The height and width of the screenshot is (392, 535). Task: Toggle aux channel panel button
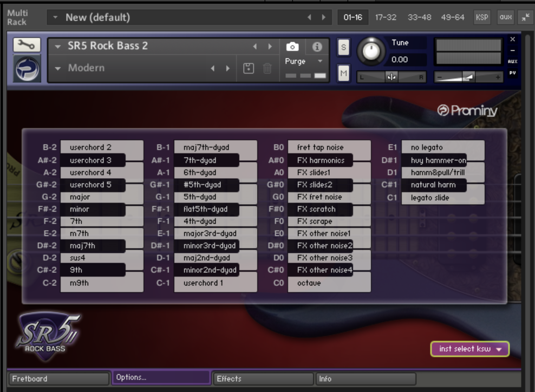click(506, 17)
